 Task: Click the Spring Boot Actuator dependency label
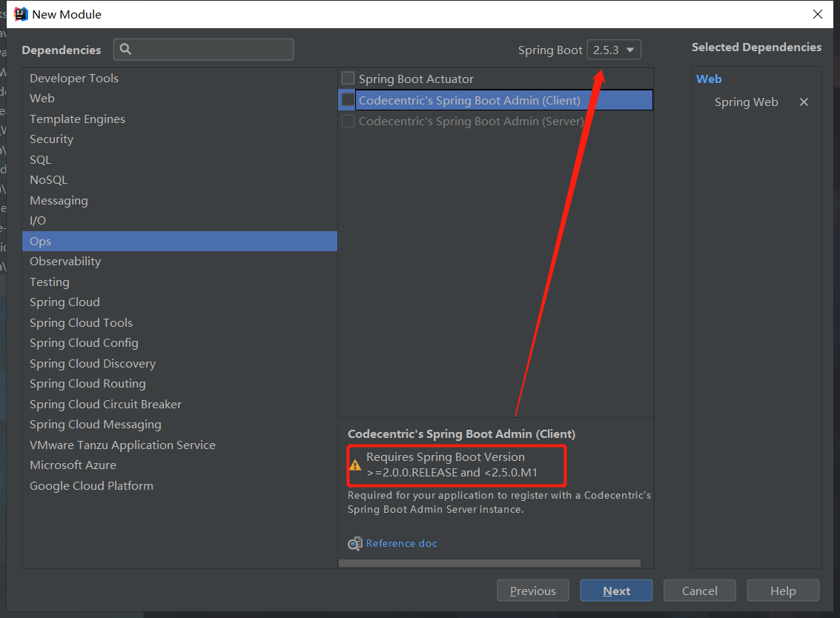pos(416,79)
